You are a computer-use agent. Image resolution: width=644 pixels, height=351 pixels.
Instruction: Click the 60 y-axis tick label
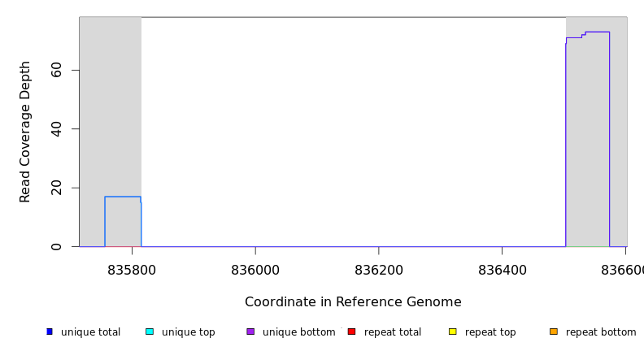pyautogui.click(x=56, y=71)
